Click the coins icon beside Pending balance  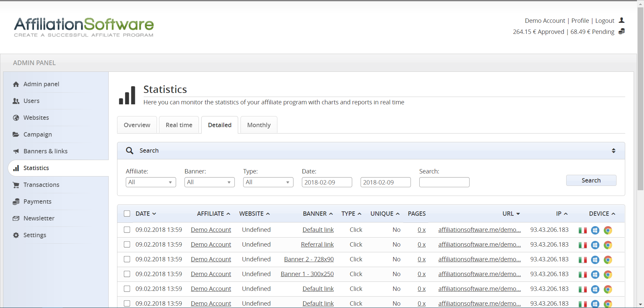622,32
